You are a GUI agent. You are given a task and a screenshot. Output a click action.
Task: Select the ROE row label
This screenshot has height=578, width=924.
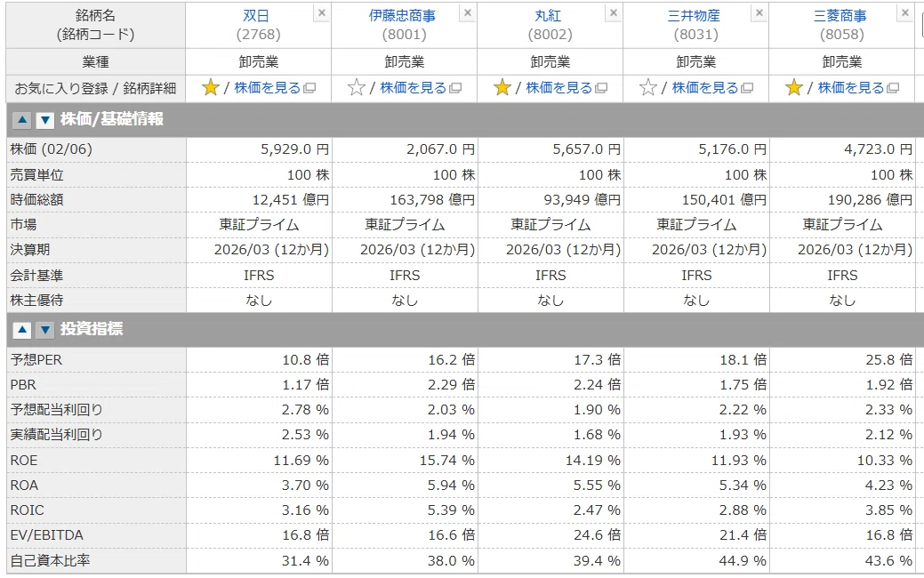pyautogui.click(x=24, y=460)
